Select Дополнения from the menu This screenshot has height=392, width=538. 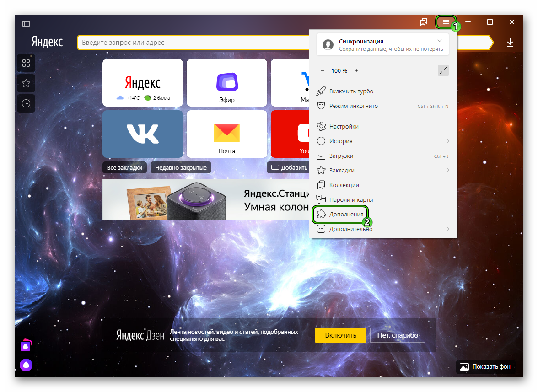coord(346,214)
